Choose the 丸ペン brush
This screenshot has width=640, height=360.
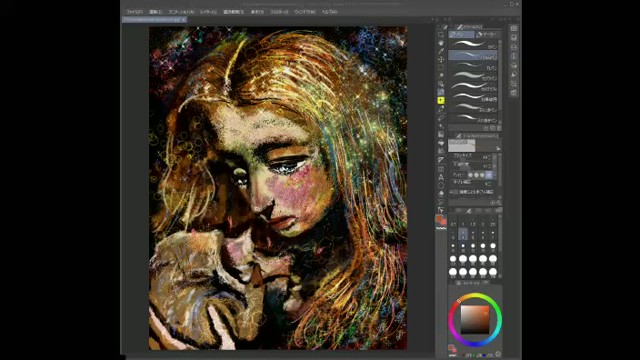473,66
